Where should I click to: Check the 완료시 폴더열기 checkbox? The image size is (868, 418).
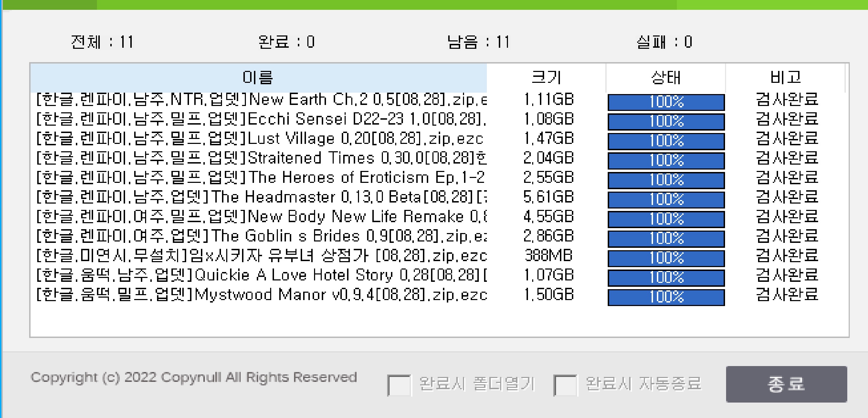(399, 385)
